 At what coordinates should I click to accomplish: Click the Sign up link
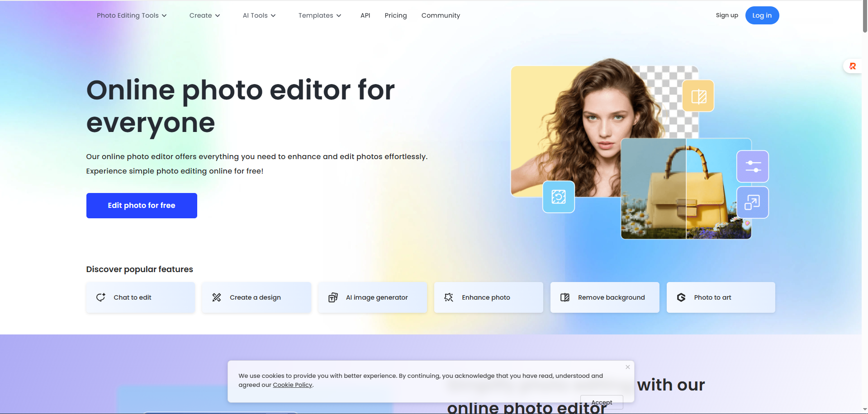(x=727, y=15)
